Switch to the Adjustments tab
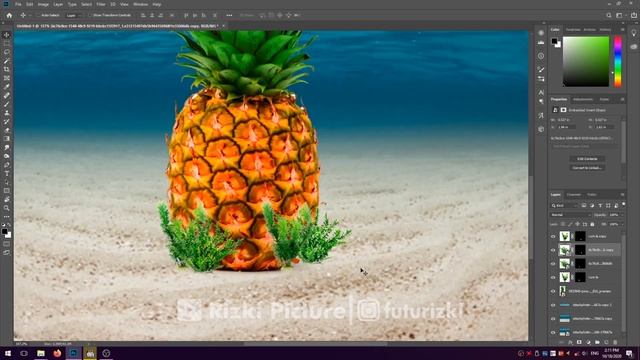Screen dimensions: 640x360 point(583,99)
